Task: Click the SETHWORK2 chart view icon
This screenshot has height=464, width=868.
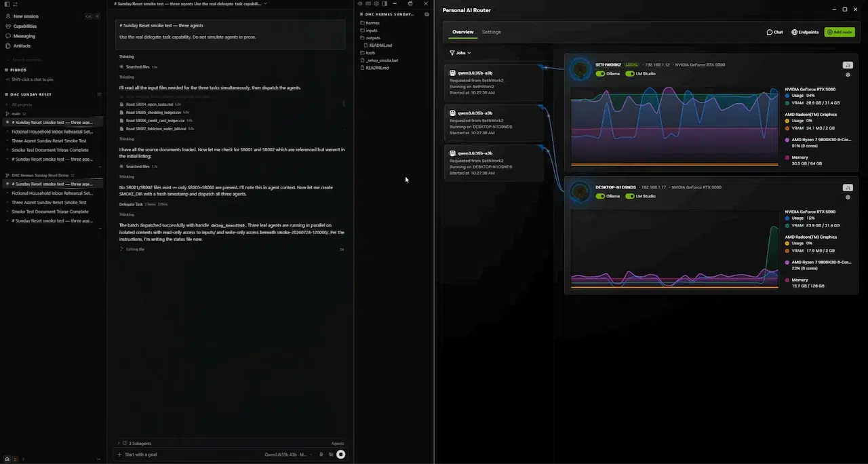Action: (x=848, y=65)
